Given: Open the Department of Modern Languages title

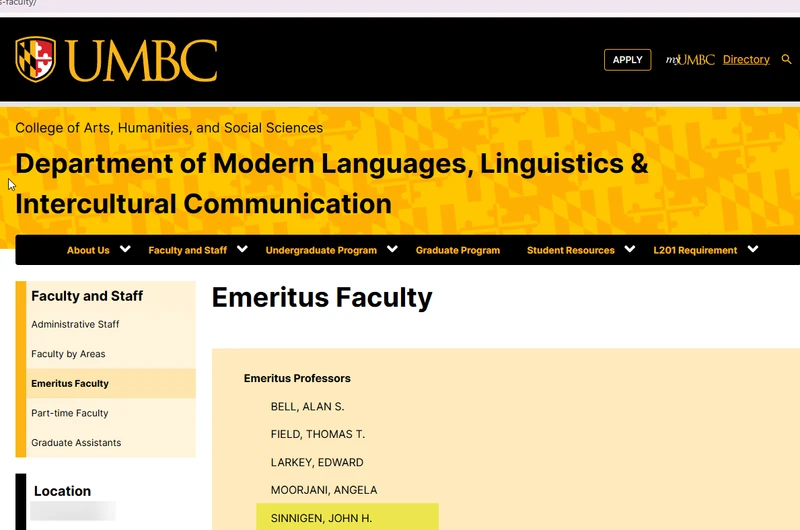Looking at the screenshot, I should point(332,184).
